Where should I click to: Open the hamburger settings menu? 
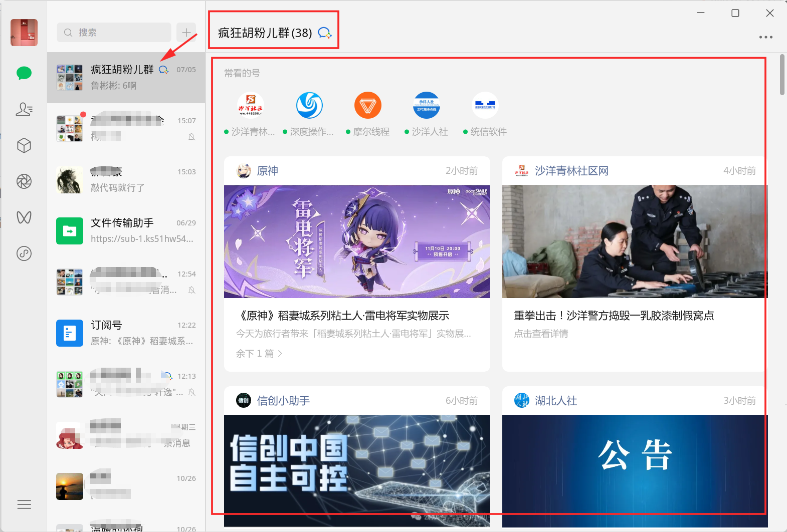pos(24,504)
